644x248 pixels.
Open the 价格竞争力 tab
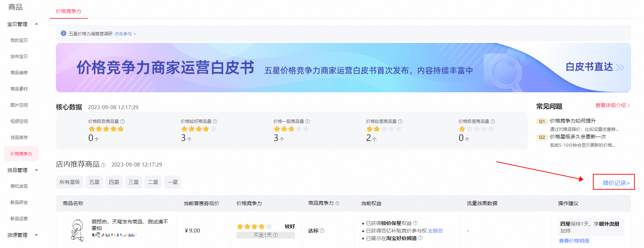click(69, 11)
